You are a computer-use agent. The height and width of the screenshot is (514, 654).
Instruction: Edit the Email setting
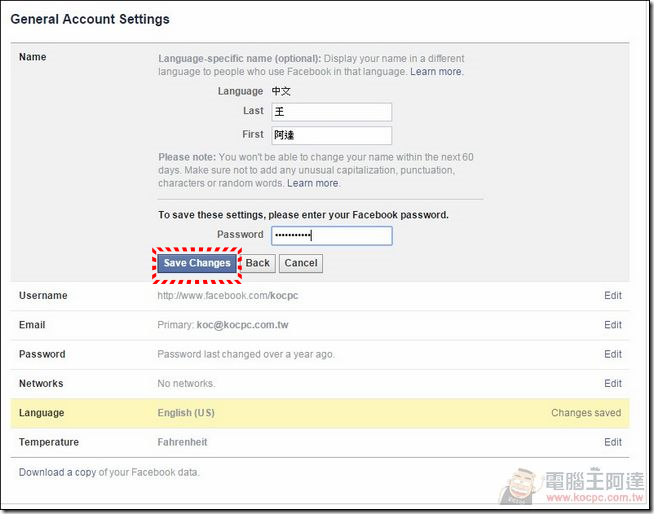[613, 325]
